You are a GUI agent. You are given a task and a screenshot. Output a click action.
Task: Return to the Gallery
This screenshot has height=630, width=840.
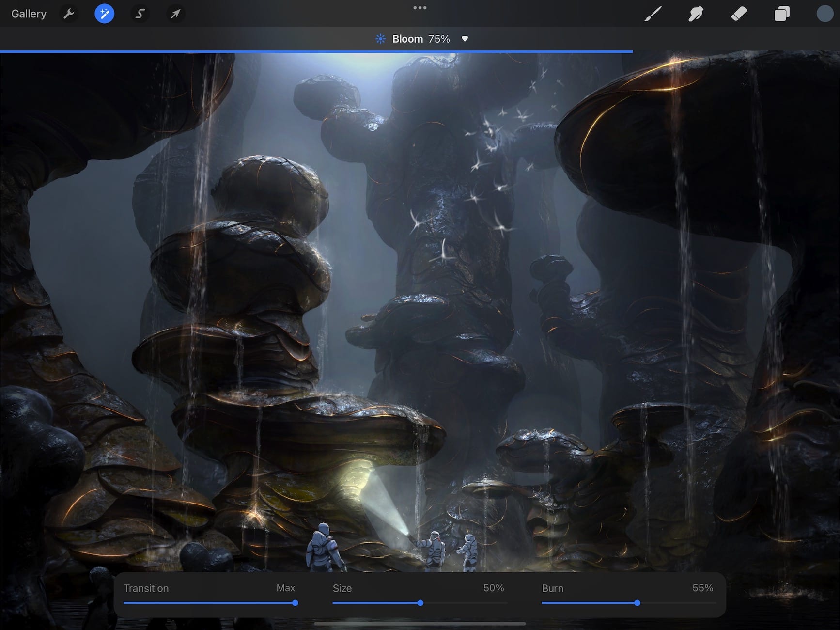29,14
